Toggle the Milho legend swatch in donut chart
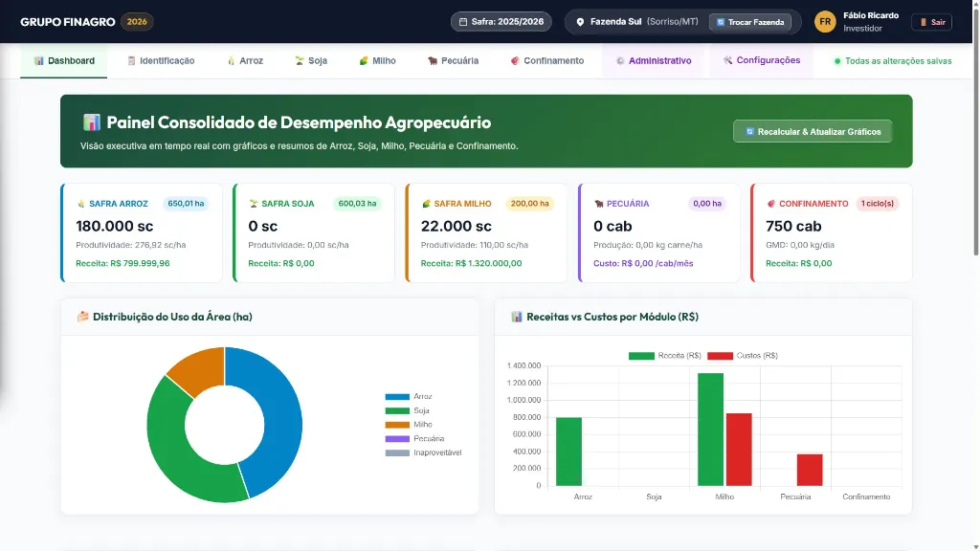 click(397, 425)
